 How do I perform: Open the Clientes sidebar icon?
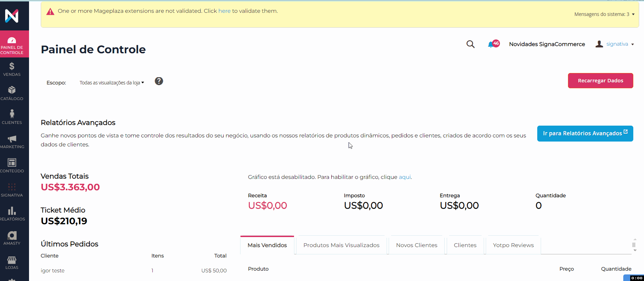click(12, 117)
